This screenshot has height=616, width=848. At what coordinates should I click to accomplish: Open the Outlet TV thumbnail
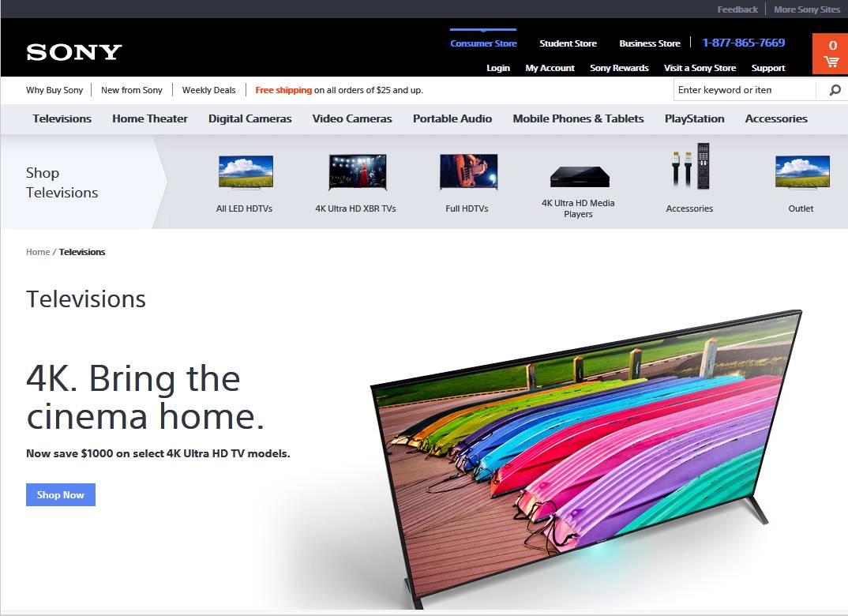point(802,172)
